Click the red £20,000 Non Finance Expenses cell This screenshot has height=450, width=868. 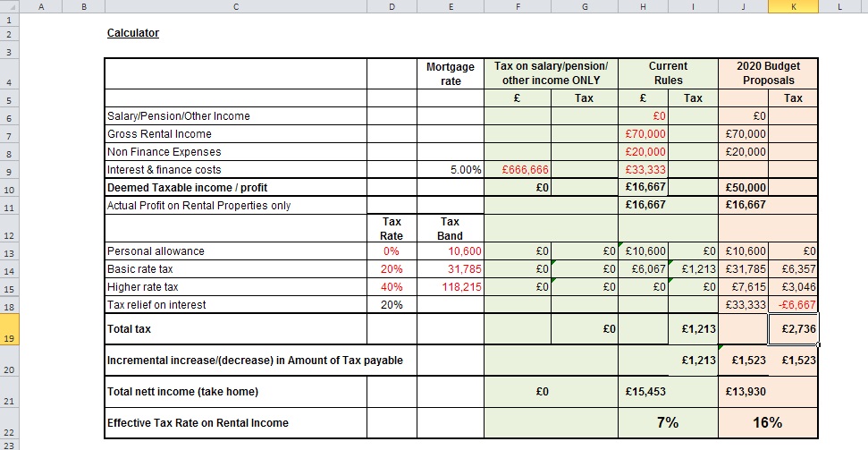point(644,152)
